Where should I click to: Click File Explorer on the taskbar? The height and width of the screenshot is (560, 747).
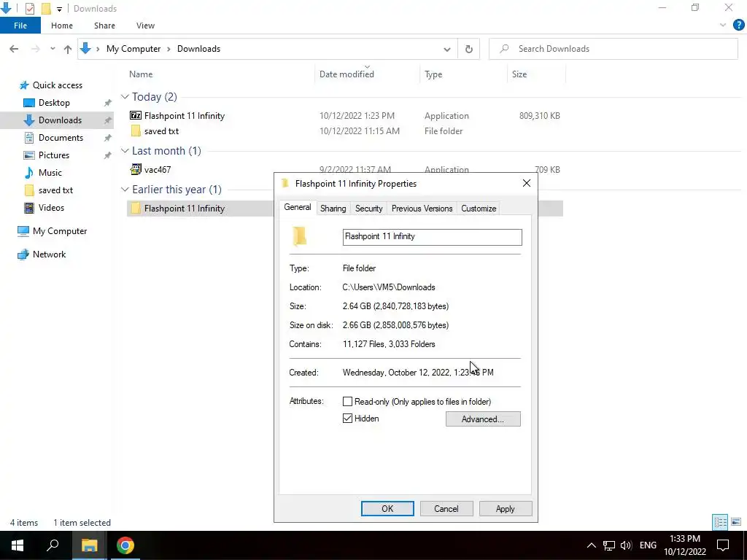pos(89,545)
